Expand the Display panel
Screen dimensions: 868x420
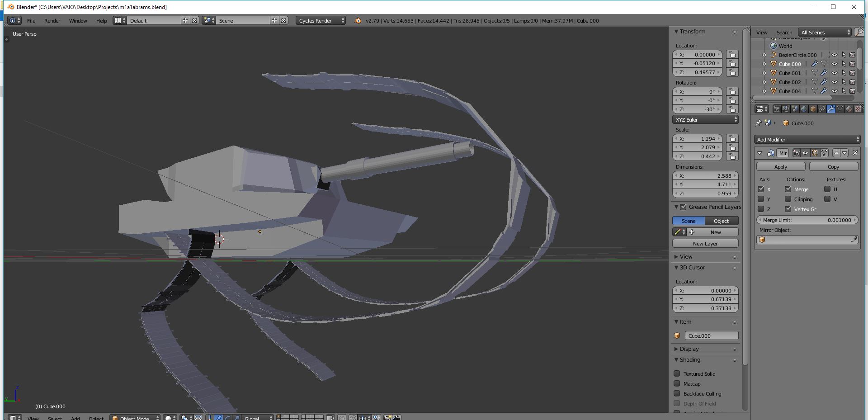click(x=676, y=349)
